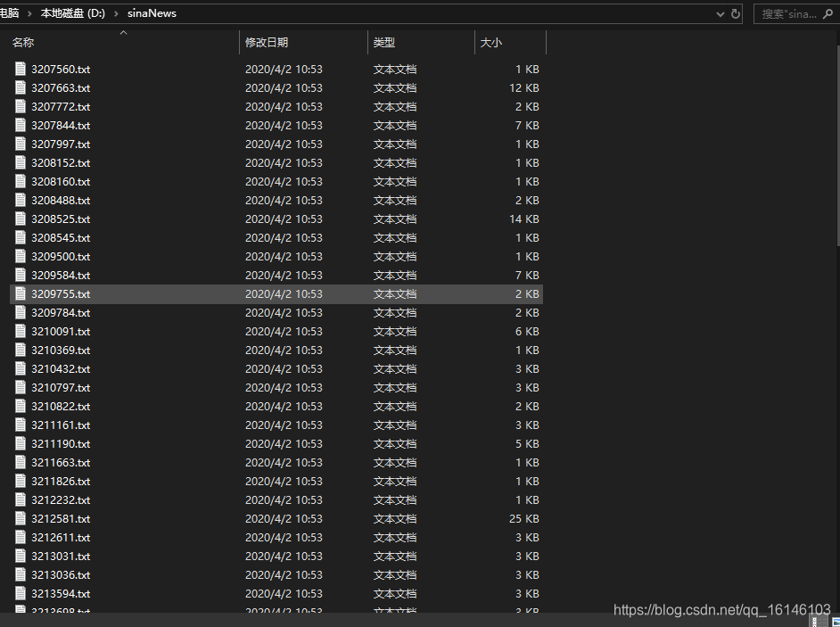Click the file icon of 3210432.txt
Screen dimensions: 840x627
coord(21,368)
